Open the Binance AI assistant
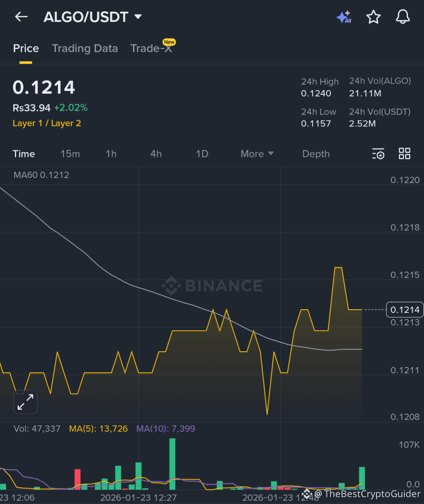Image resolution: width=424 pixels, height=504 pixels. point(344,17)
